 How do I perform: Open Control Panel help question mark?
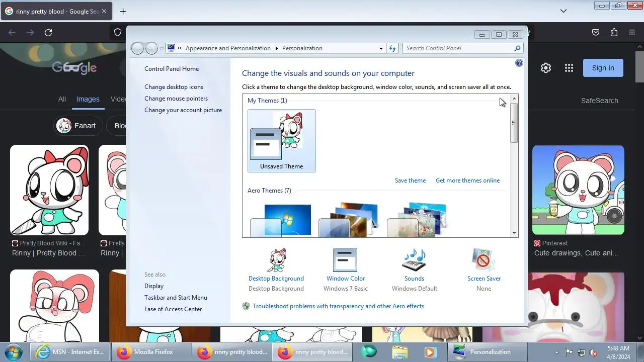tap(519, 63)
